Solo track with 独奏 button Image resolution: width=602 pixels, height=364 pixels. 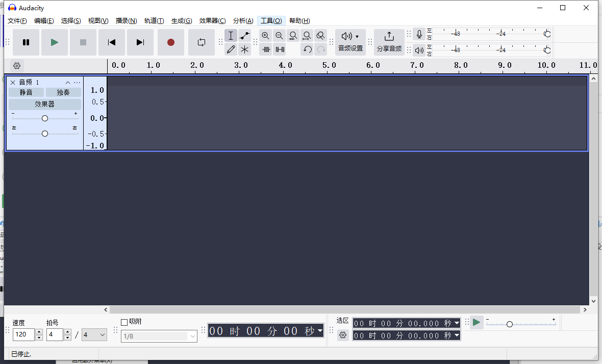(63, 92)
